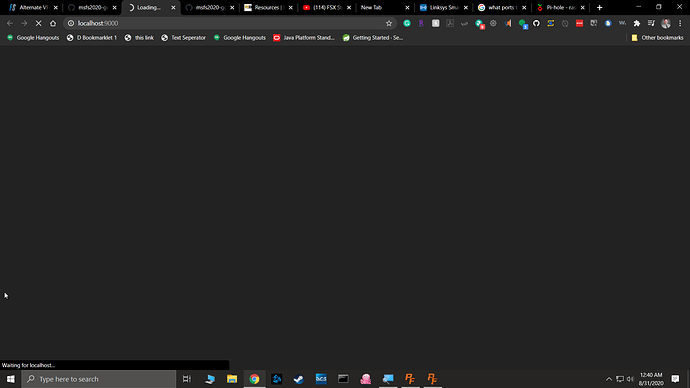Open the Other bookmarks folder

tap(657, 38)
